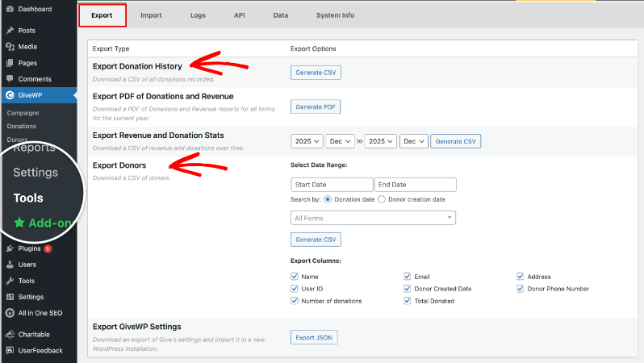
Task: Open the Dashboard icon in sidebar
Action: 10,9
